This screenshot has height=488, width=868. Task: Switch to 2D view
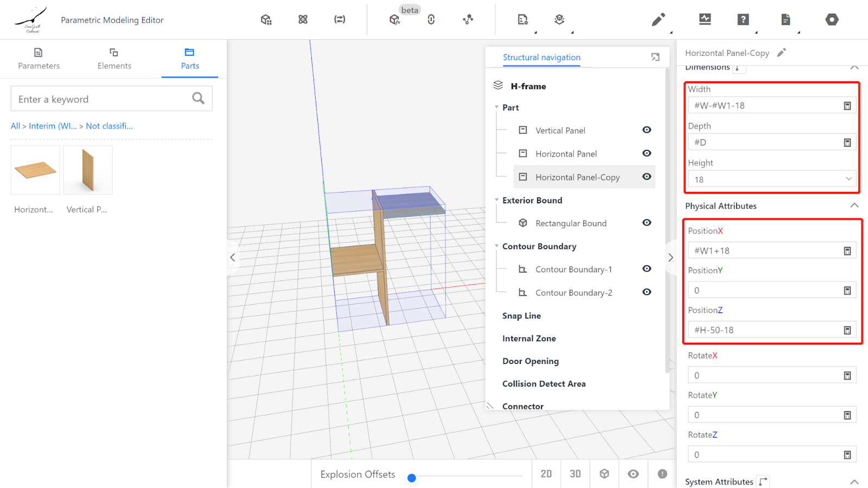546,474
